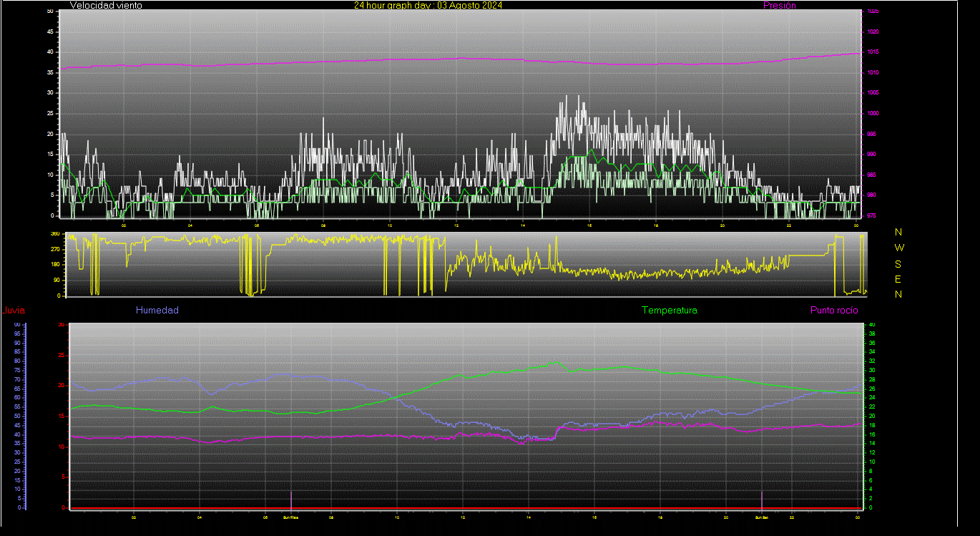980x536 pixels.
Task: Click the 'W' wind direction label
Action: [x=899, y=248]
